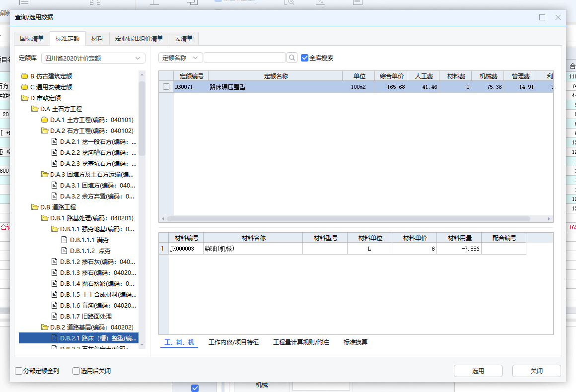The image size is (576, 392).
Task: Click document icon of D.B.1.7 旧路面处理
Action: pos(54,317)
